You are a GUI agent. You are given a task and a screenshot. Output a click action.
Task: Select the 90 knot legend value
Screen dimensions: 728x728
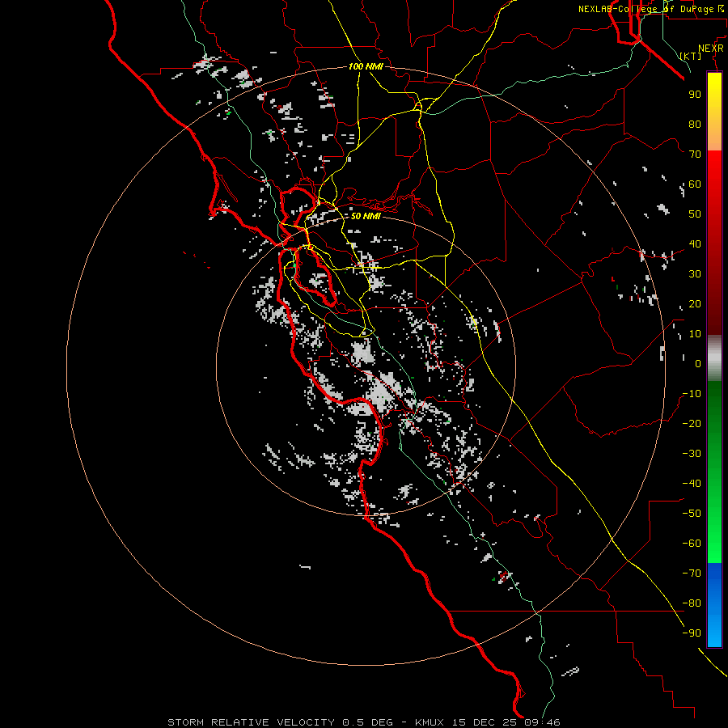pos(695,95)
